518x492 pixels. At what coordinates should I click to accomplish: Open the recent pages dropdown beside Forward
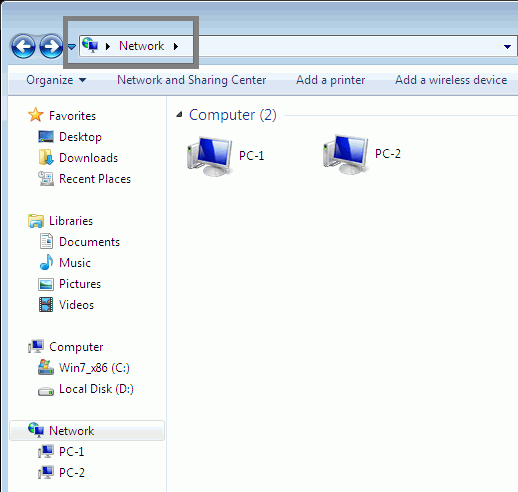(x=72, y=47)
